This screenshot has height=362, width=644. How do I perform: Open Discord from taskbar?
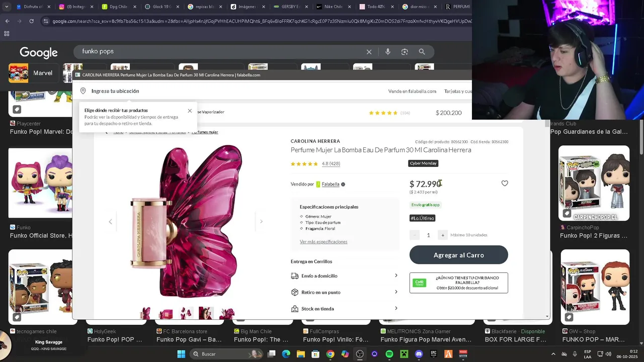[x=419, y=354]
